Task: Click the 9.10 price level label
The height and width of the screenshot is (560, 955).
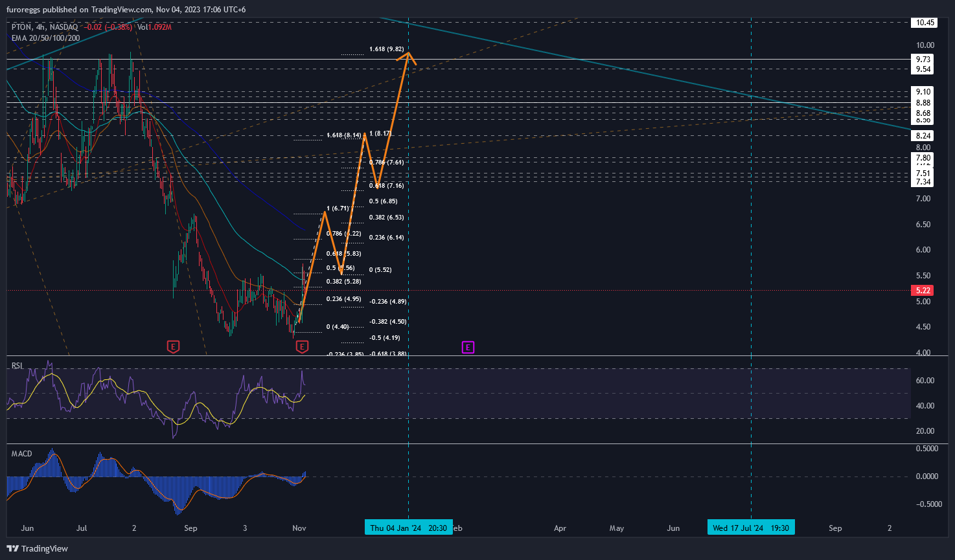Action: click(x=923, y=92)
